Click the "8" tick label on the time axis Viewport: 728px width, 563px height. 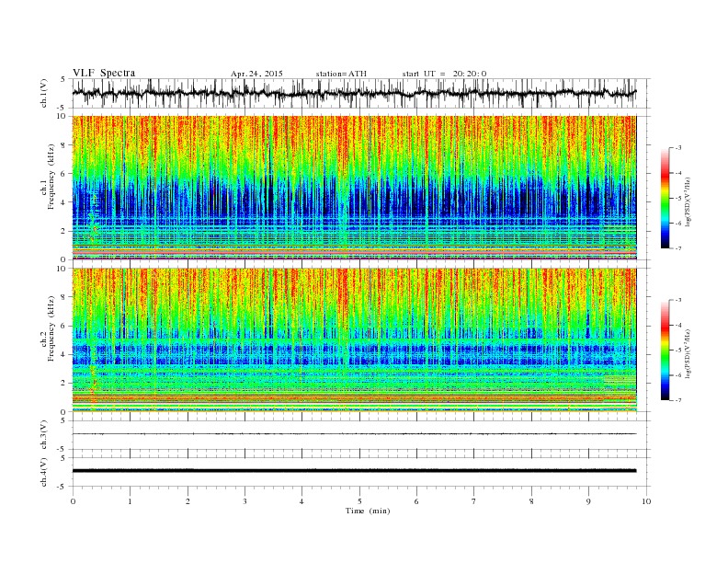pos(531,501)
